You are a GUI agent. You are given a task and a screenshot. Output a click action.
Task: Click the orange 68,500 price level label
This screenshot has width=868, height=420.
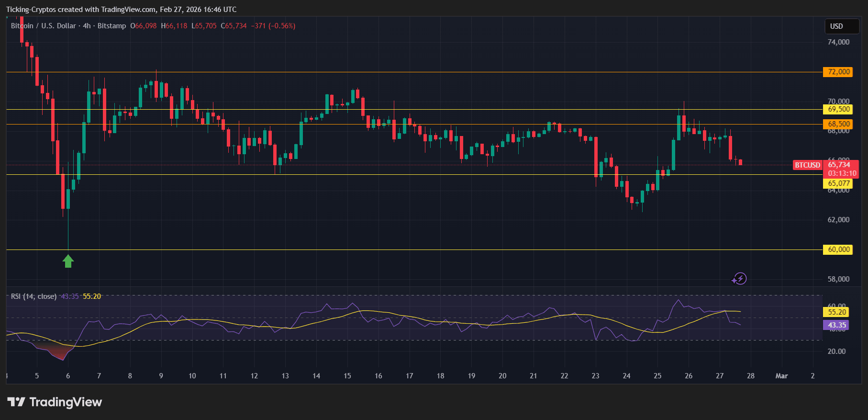pyautogui.click(x=839, y=124)
